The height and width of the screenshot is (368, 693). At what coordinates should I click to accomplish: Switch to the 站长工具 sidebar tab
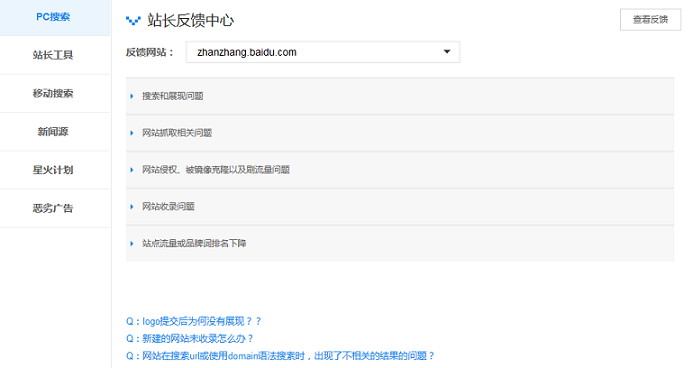click(55, 55)
